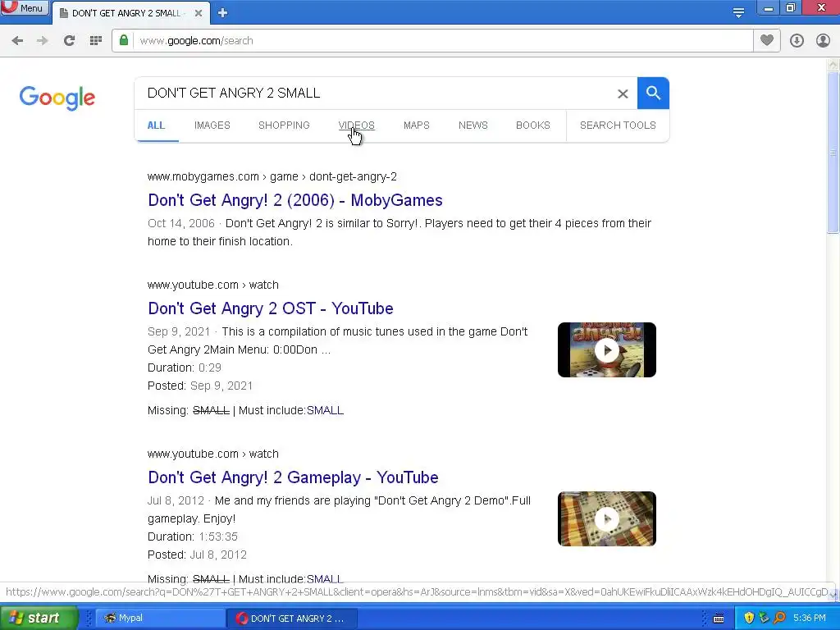The height and width of the screenshot is (630, 840).
Task: Close the DON'T GET ANGRY 2 SMALL tab
Action: coord(199,13)
